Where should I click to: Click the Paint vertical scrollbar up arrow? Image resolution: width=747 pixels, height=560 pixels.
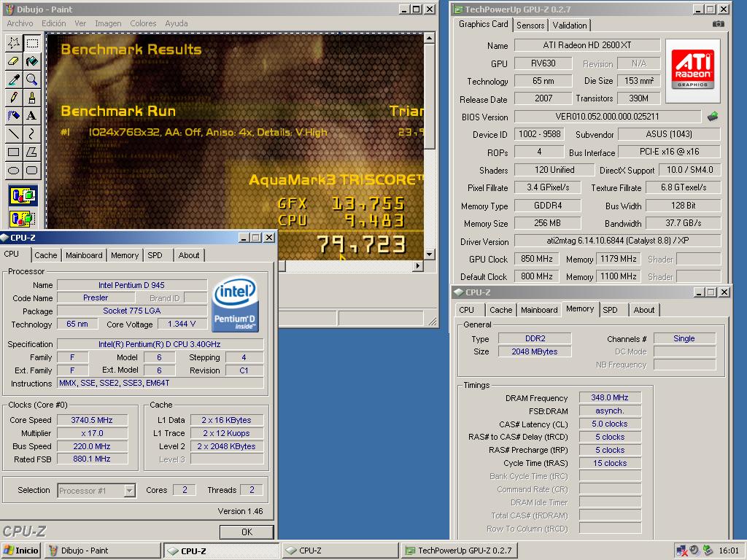click(x=429, y=38)
